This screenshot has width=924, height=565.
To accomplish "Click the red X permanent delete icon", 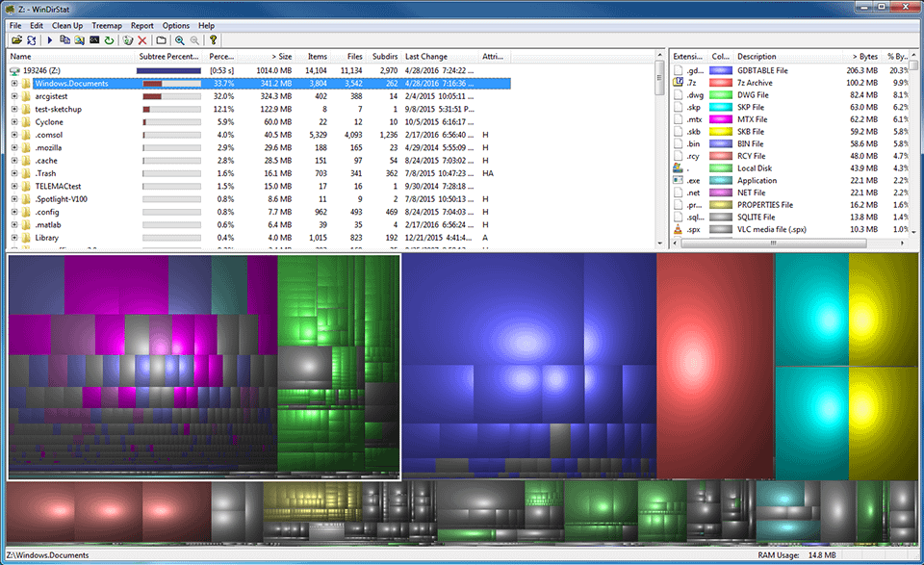I will pyautogui.click(x=142, y=40).
